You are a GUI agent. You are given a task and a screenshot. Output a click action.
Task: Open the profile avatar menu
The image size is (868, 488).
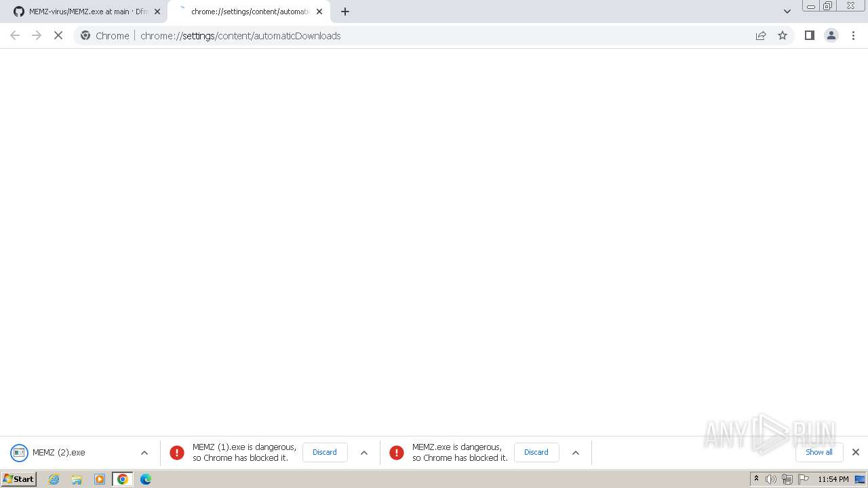tap(831, 35)
